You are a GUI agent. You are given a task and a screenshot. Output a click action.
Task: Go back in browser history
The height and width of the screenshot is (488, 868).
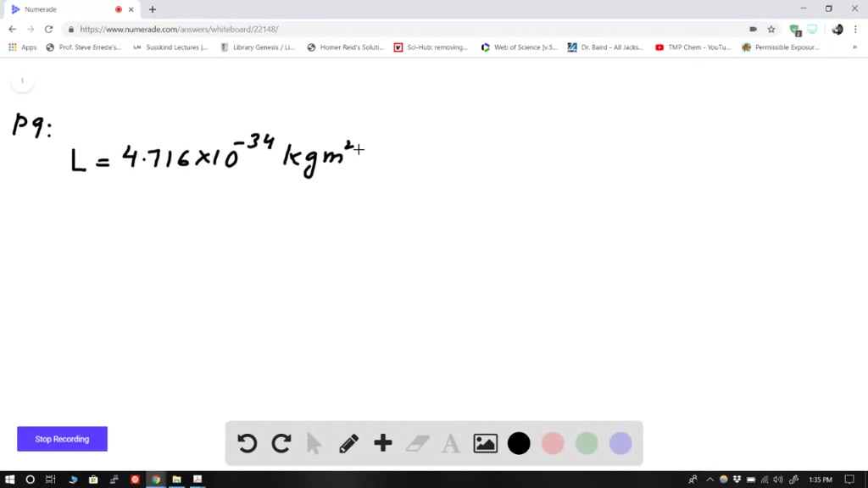click(x=12, y=30)
